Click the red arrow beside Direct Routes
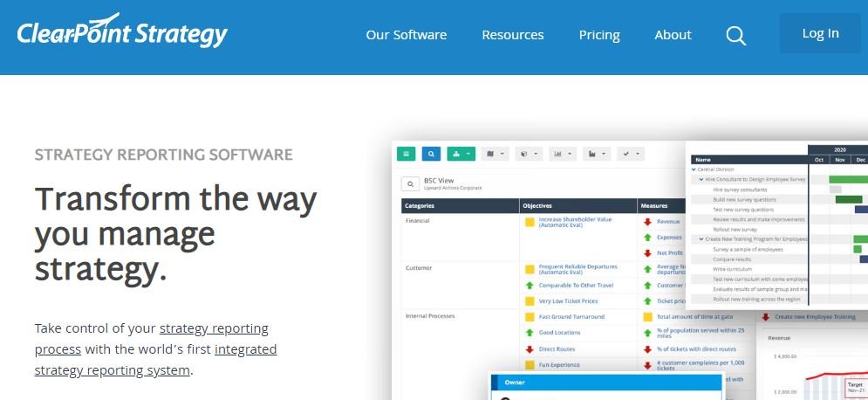This screenshot has height=400, width=868. (529, 348)
